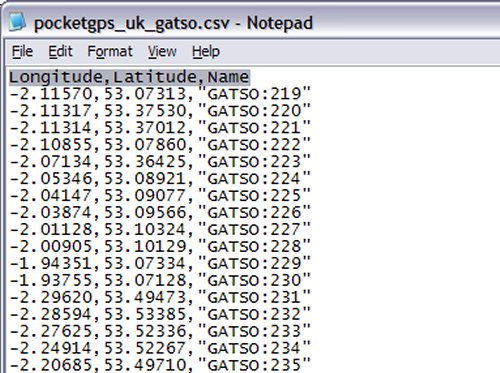Screen dimensions: 500x373
Task: Click the empty text area beside GATSO:225
Action: pyautogui.click(x=405, y=196)
